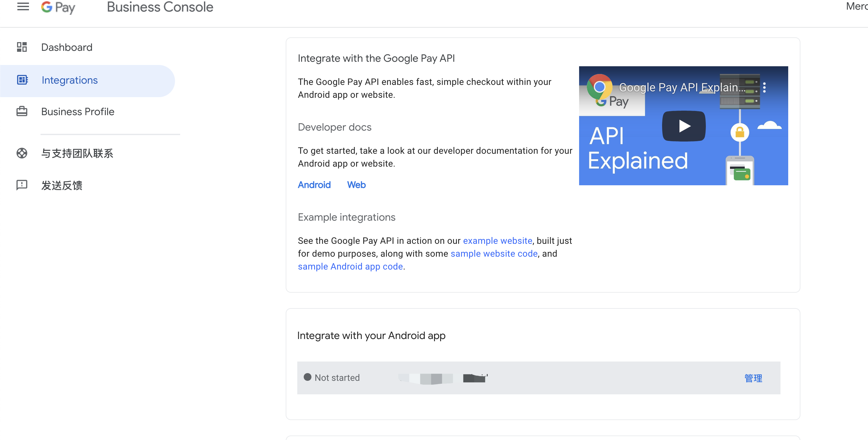Click the Not started status dot
This screenshot has width=868, height=440.
point(307,377)
